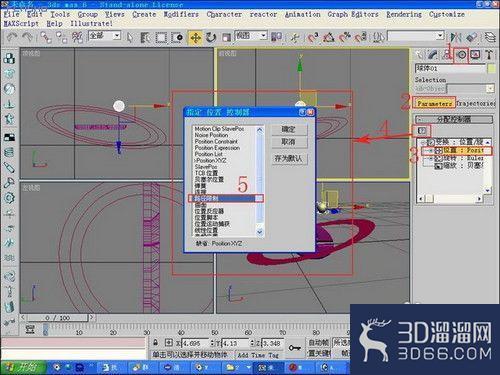The width and height of the screenshot is (500, 375).
Task: Activate the Select and Move tool
Action: coord(195,37)
